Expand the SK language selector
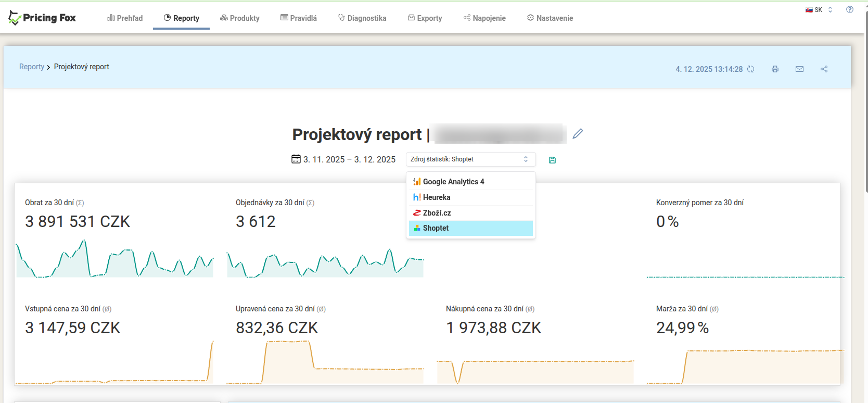Viewport: 868px width, 403px height. [819, 10]
